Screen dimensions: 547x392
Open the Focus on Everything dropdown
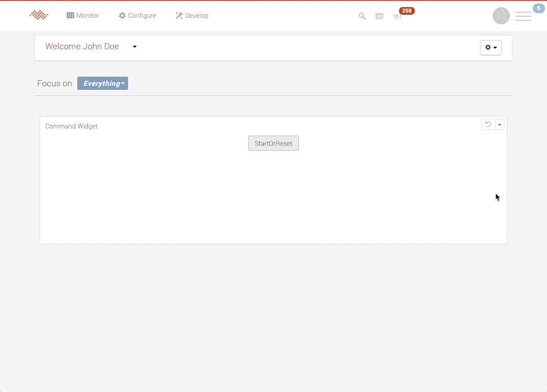pos(103,83)
